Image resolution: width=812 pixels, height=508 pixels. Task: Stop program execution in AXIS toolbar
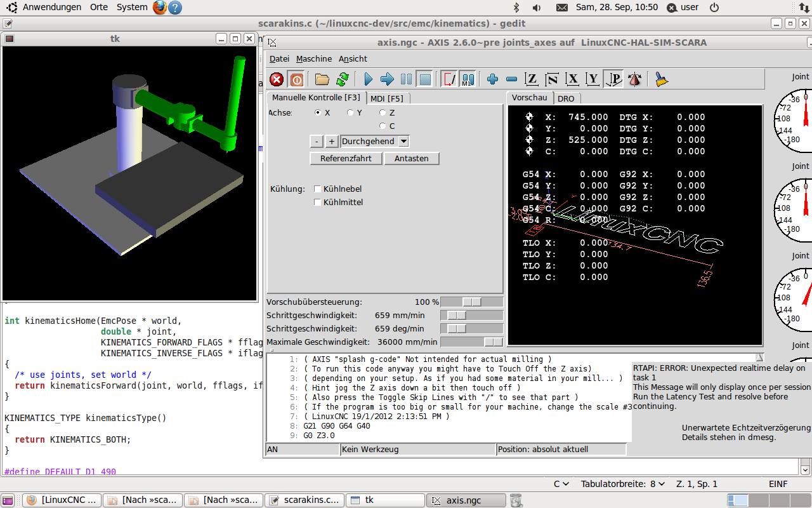[425, 79]
